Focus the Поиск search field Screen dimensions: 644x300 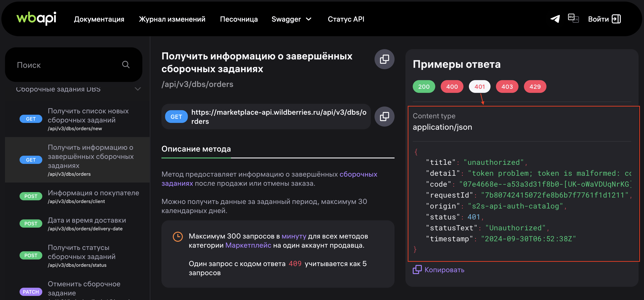(73, 65)
